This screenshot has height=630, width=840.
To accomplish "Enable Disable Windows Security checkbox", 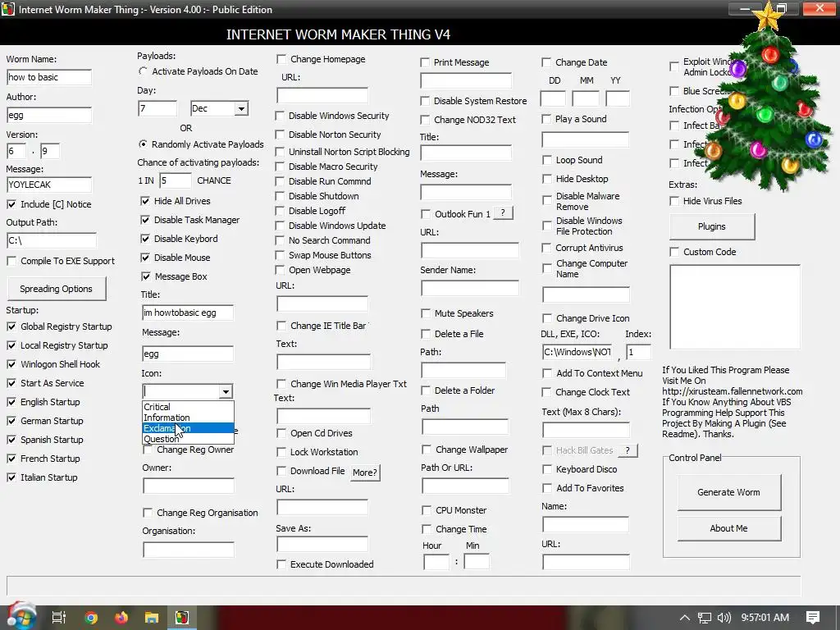I will (x=280, y=116).
